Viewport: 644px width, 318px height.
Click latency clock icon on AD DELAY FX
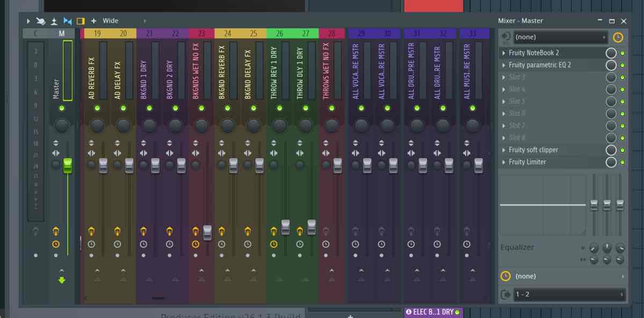click(x=118, y=244)
